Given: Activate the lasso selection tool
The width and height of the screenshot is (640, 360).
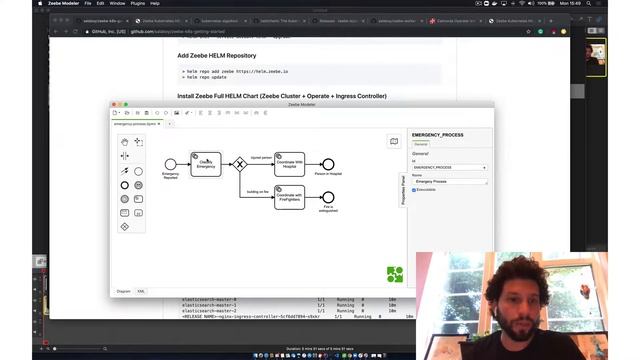Looking at the screenshot, I should (x=138, y=142).
